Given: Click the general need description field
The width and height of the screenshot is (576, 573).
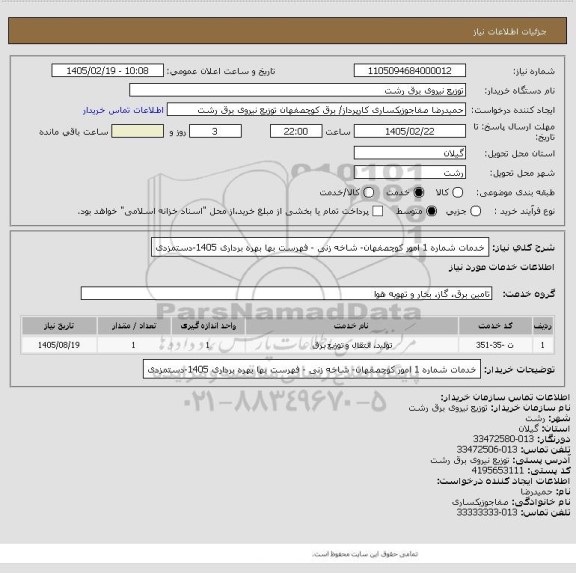Looking at the screenshot, I should tap(320, 248).
